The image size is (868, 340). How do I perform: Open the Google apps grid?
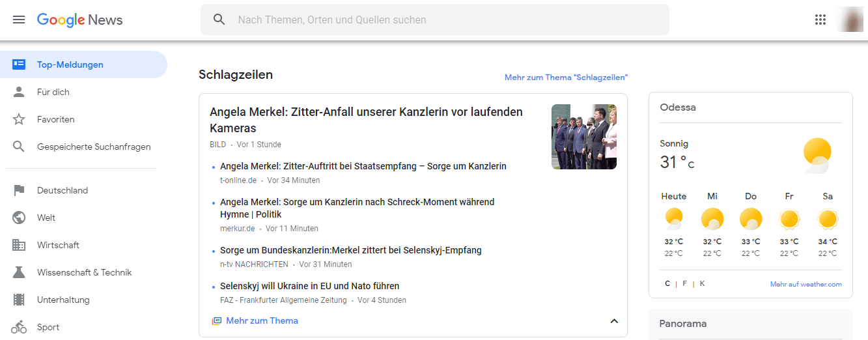pos(820,20)
